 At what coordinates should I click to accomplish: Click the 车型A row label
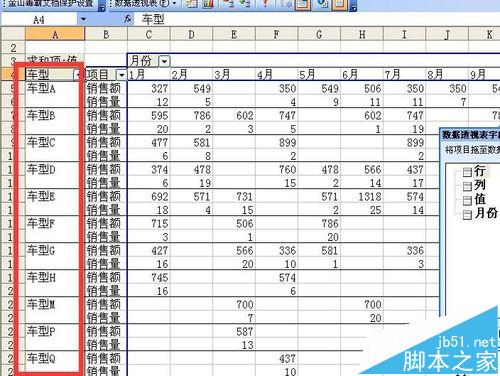point(41,88)
